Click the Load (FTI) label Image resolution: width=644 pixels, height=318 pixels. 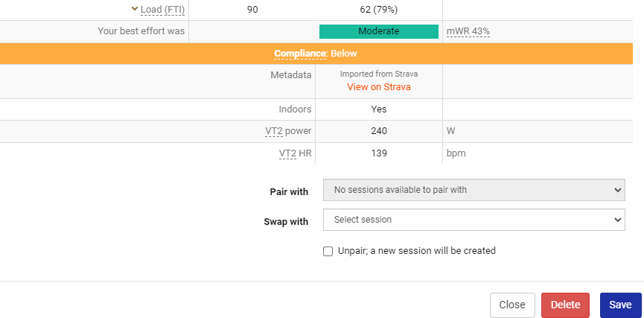click(162, 9)
